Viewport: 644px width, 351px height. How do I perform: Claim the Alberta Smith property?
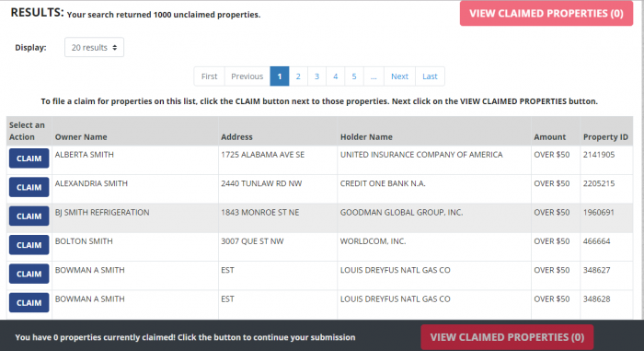tap(29, 158)
